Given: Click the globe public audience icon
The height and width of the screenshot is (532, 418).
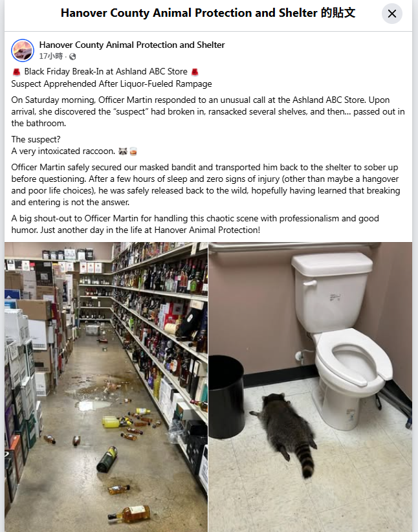Looking at the screenshot, I should (72, 57).
